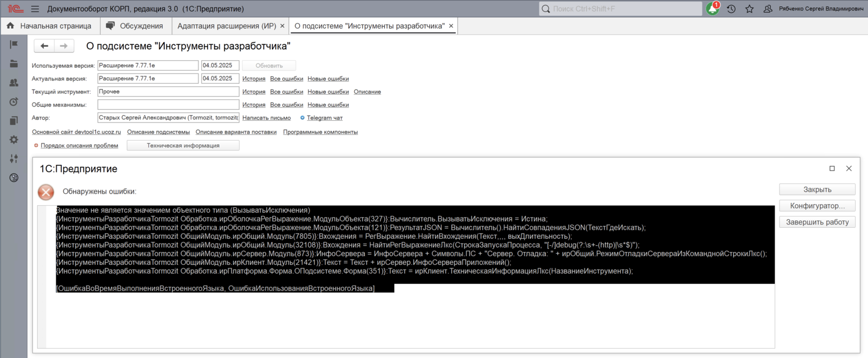Image resolution: width=868 pixels, height=358 pixels.
Task: Open Все ошибки link for Общие механизмы
Action: (x=286, y=105)
